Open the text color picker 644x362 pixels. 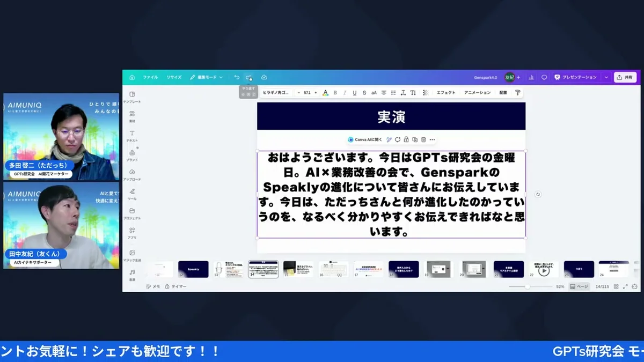click(x=326, y=92)
